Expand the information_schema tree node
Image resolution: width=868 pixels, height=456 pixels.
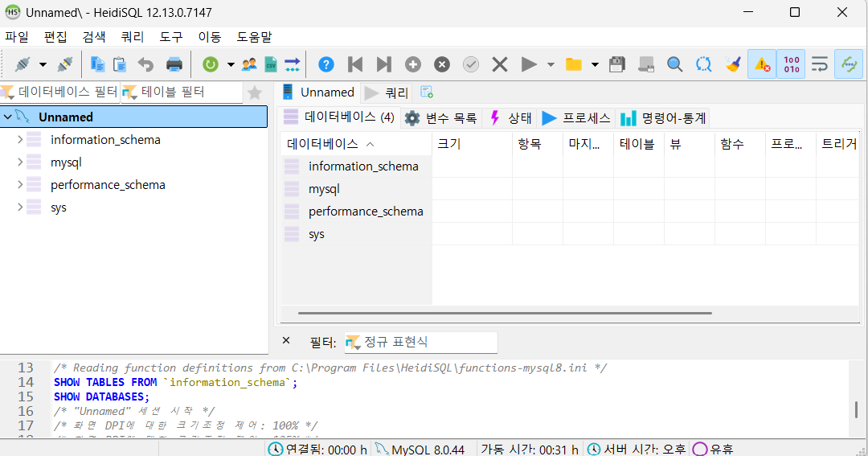pos(20,140)
